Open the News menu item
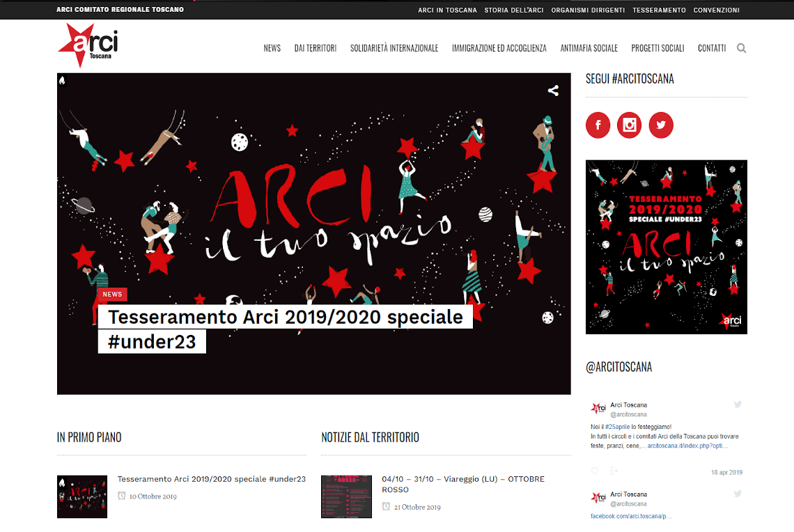The height and width of the screenshot is (532, 794). [x=272, y=48]
